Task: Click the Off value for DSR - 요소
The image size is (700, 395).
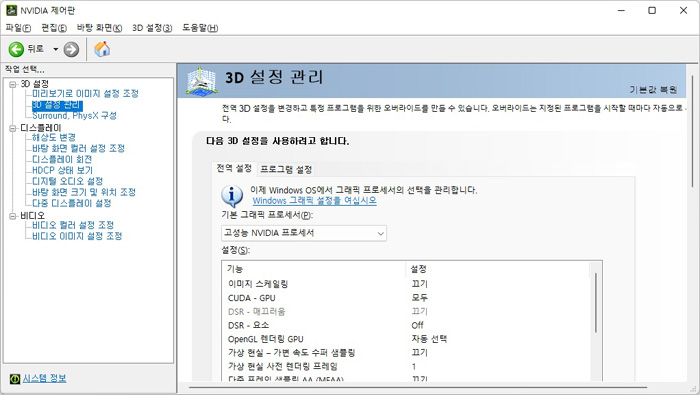Action: point(417,325)
